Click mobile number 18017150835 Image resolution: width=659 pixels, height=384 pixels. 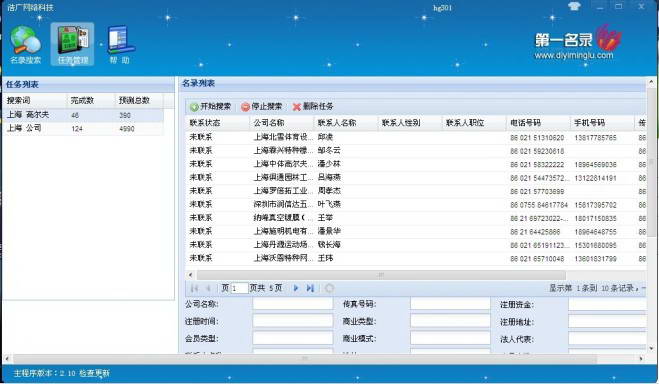coord(595,218)
